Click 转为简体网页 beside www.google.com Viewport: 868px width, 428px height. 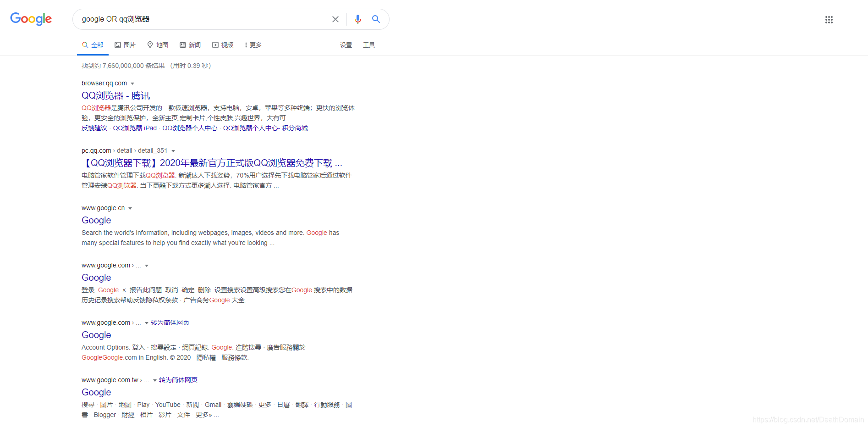point(170,322)
